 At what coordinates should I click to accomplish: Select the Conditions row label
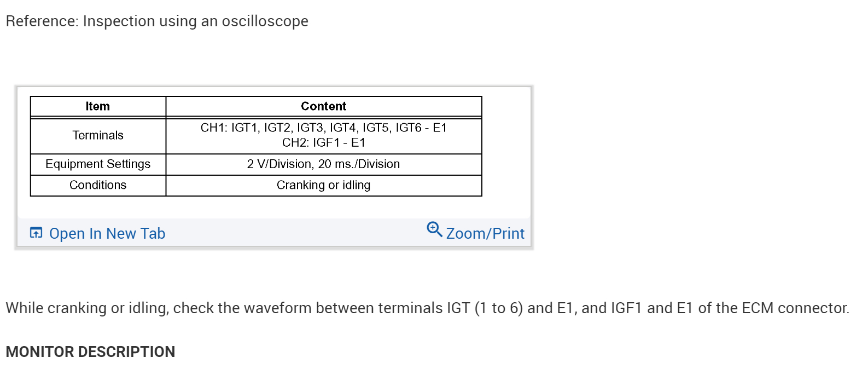pyautogui.click(x=98, y=185)
